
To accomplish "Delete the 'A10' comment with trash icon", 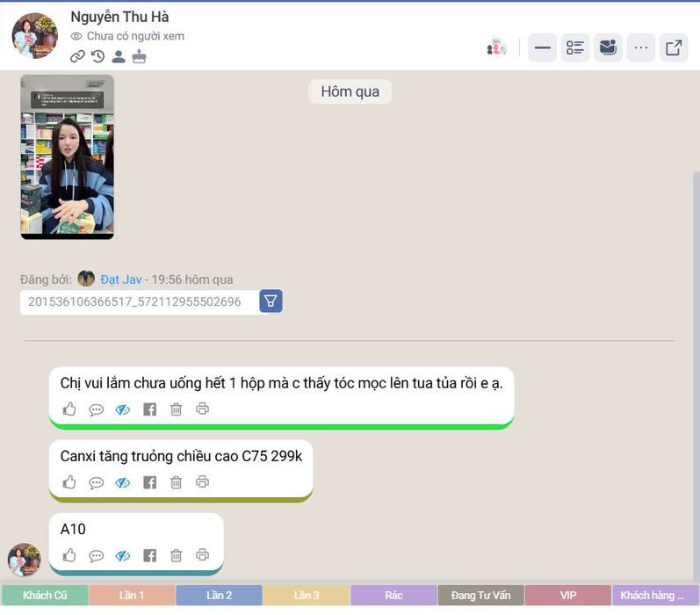I will [176, 555].
